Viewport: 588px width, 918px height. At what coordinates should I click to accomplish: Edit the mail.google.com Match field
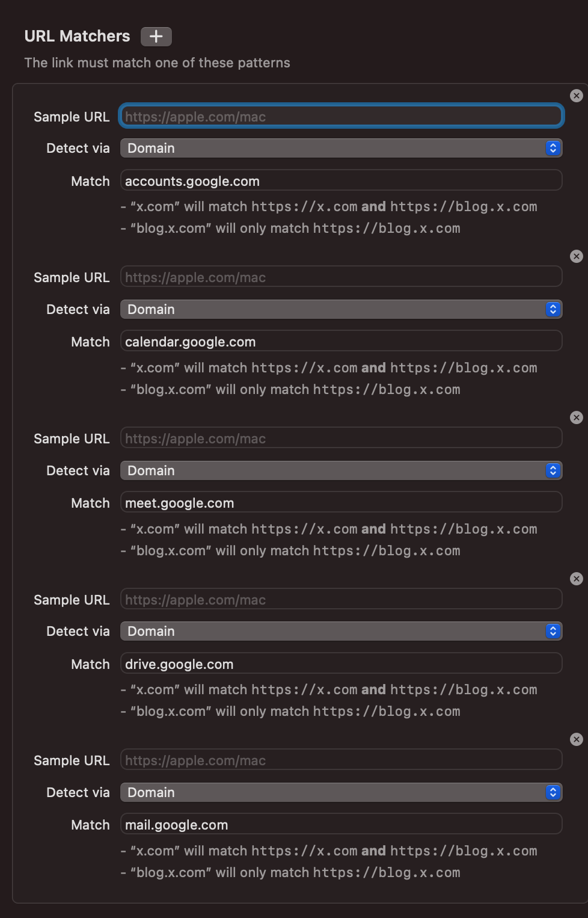(341, 824)
